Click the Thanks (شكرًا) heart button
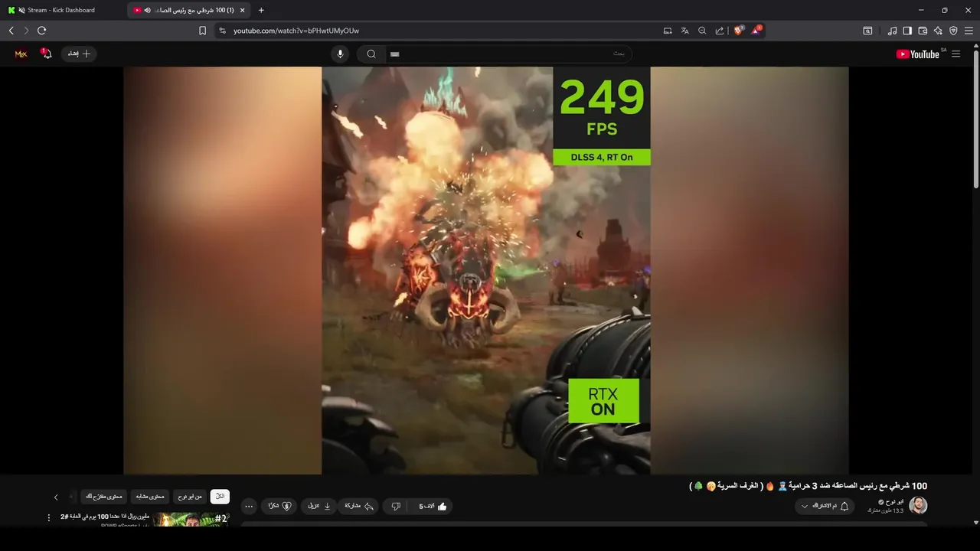This screenshot has width=980, height=551. (x=279, y=506)
